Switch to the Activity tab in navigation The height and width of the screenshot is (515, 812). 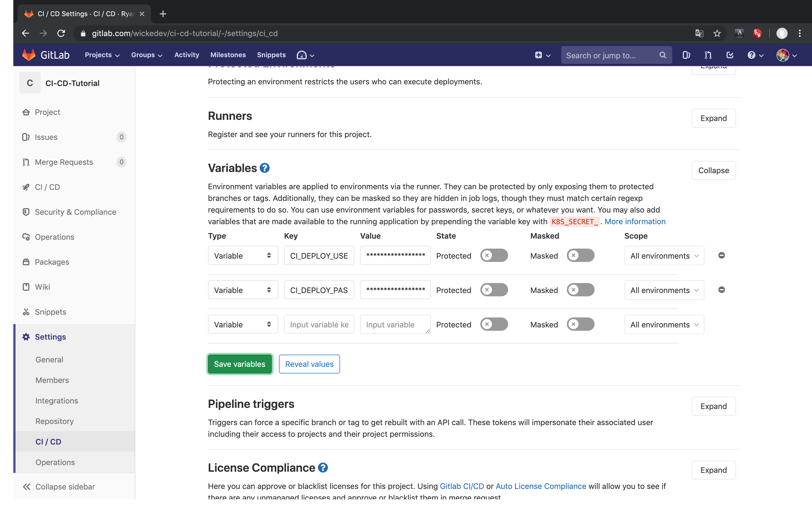tap(186, 55)
